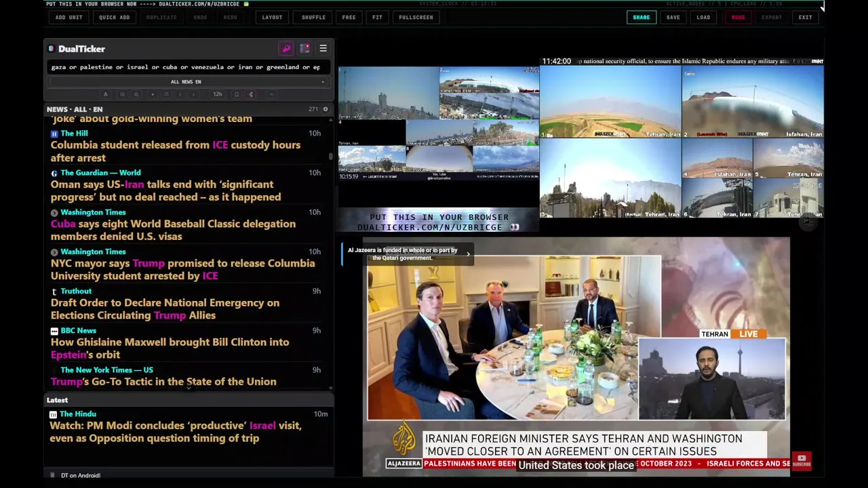Collapse ticker controls with up chevron
Screen dimensions: 868x488
click(271, 94)
